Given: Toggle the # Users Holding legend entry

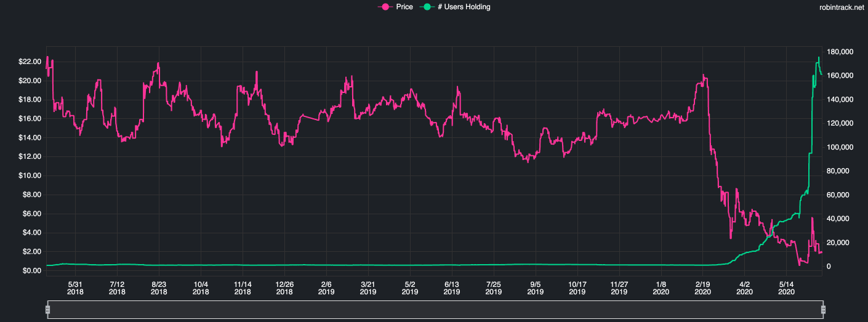Looking at the screenshot, I should [455, 7].
